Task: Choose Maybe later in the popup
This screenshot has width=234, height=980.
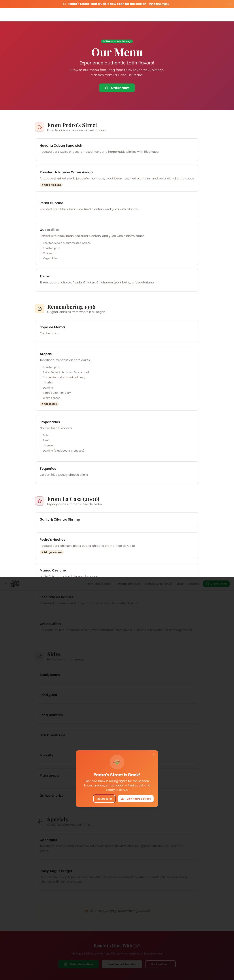Action: coord(104,799)
